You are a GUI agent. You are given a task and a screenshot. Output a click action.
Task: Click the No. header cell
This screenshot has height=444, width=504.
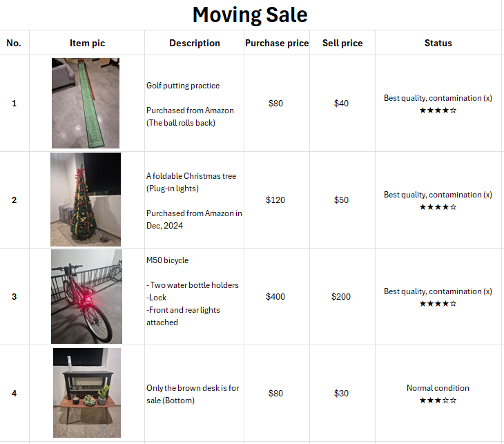[14, 43]
